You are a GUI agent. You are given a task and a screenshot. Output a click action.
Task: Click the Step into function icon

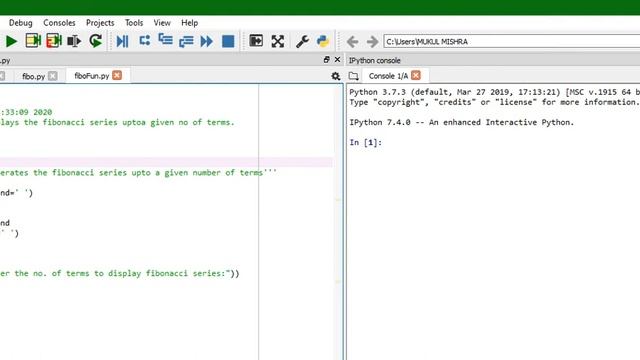[165, 40]
